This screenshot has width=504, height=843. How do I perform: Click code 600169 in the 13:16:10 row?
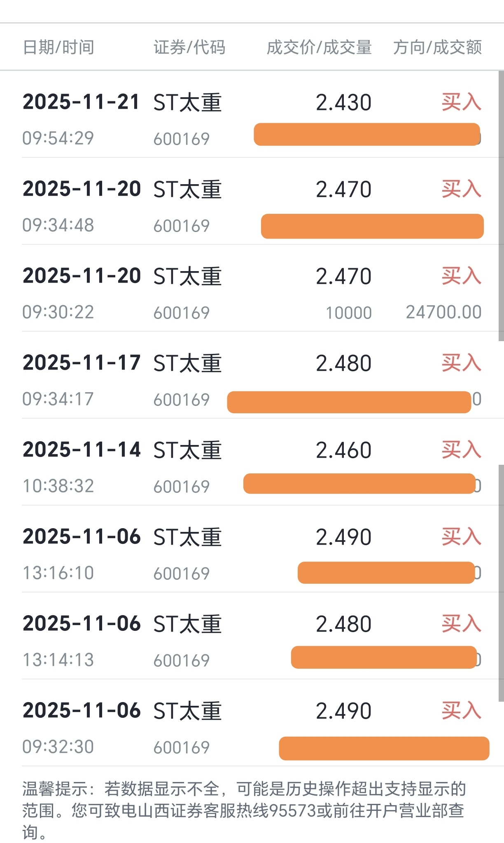[182, 574]
